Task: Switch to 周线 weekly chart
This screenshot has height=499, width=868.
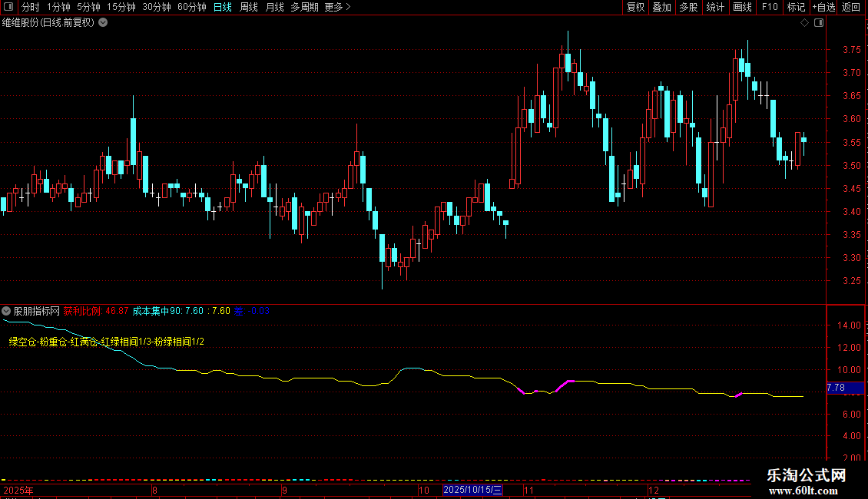Action: click(x=249, y=7)
